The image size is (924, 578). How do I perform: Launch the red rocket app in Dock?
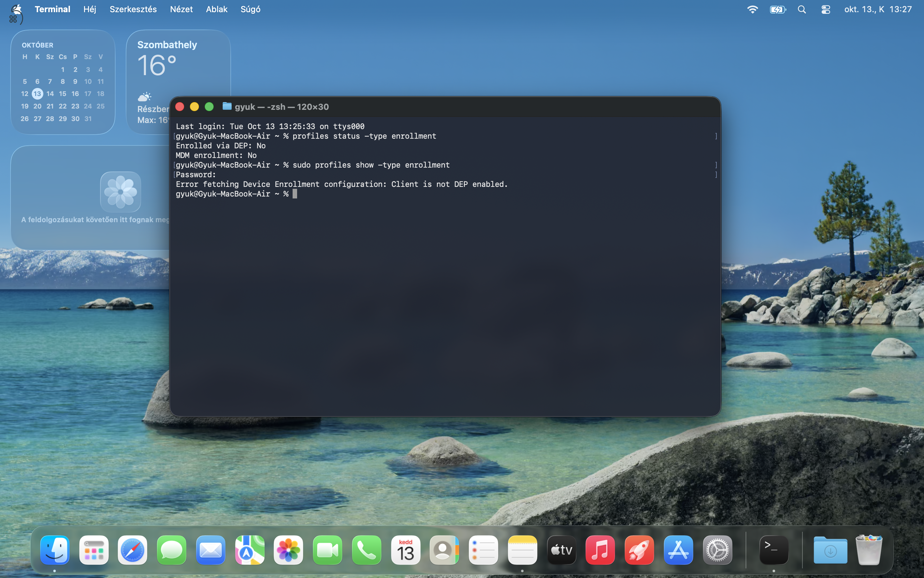tap(639, 550)
